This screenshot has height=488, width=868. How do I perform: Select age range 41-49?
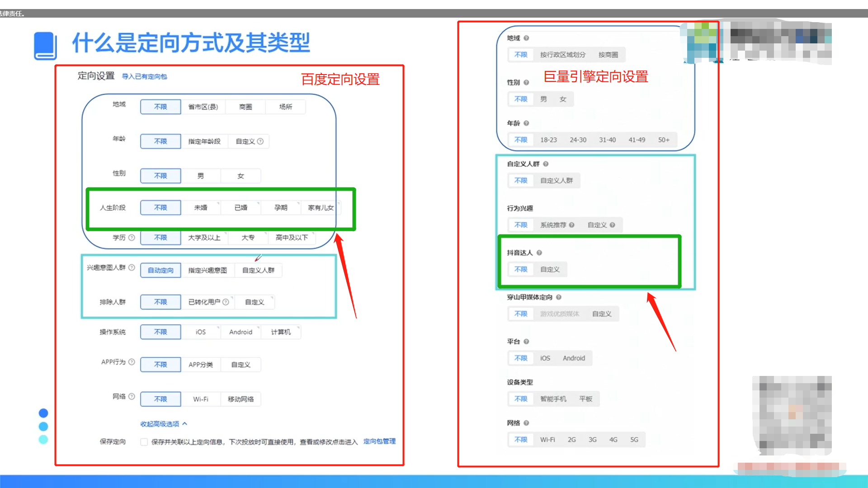(637, 140)
